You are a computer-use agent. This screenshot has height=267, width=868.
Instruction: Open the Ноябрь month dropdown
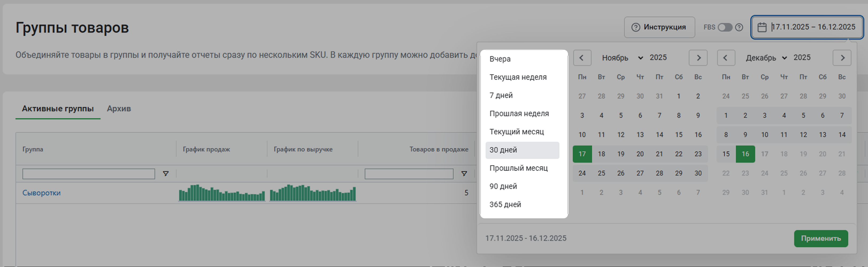point(622,58)
